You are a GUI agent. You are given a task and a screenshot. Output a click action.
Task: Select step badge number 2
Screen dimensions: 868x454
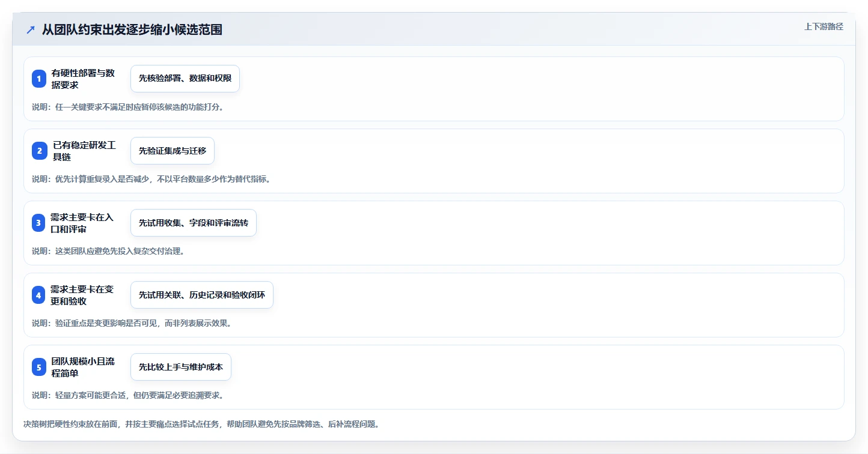39,151
